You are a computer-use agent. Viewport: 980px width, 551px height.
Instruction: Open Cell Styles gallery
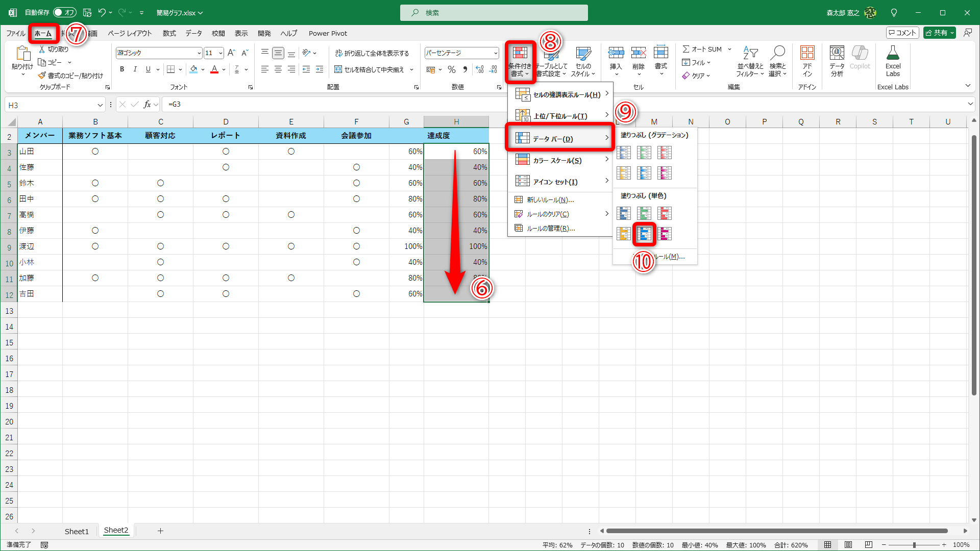[583, 61]
